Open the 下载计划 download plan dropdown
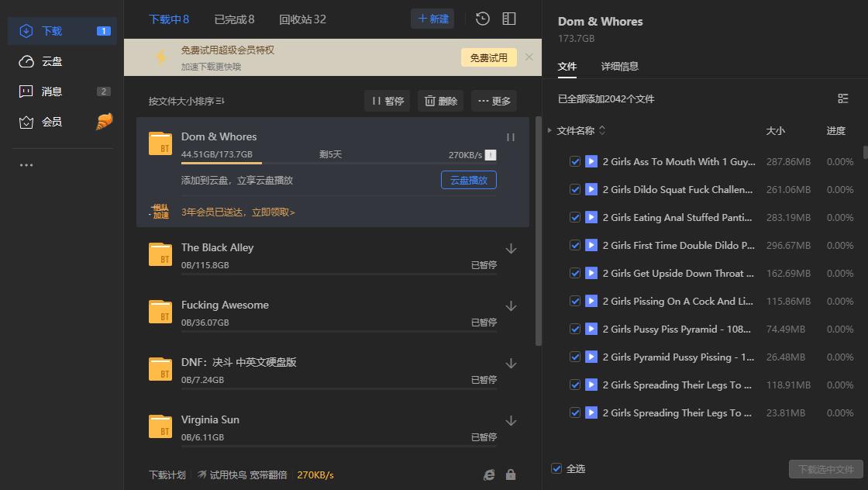This screenshot has height=490, width=868. tap(167, 474)
